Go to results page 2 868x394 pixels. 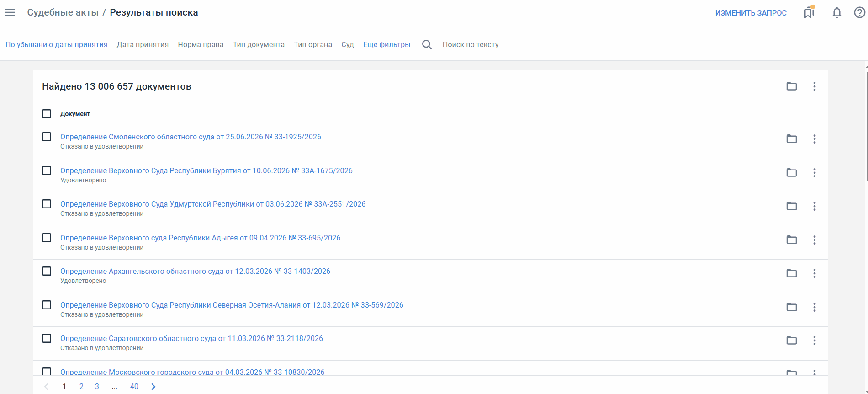point(81,387)
